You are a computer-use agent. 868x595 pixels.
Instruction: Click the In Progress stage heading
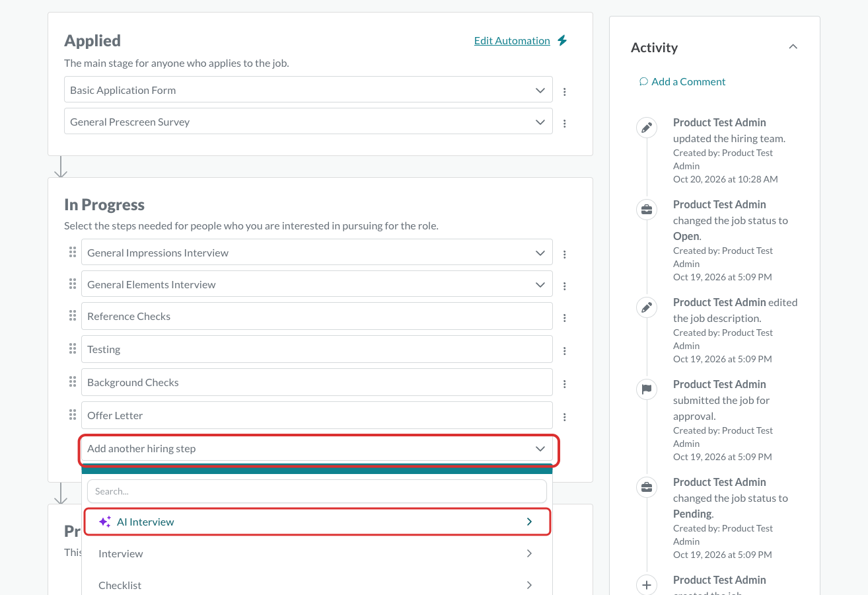click(x=104, y=205)
